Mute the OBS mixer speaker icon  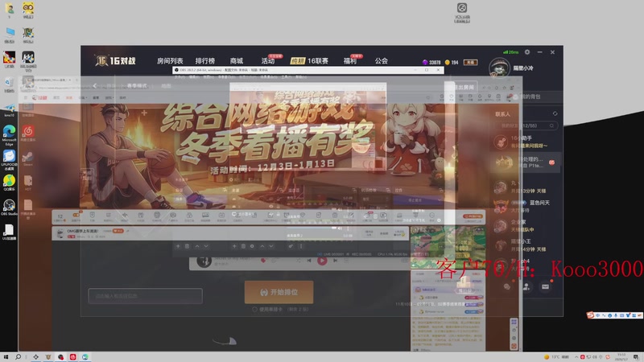(340, 228)
